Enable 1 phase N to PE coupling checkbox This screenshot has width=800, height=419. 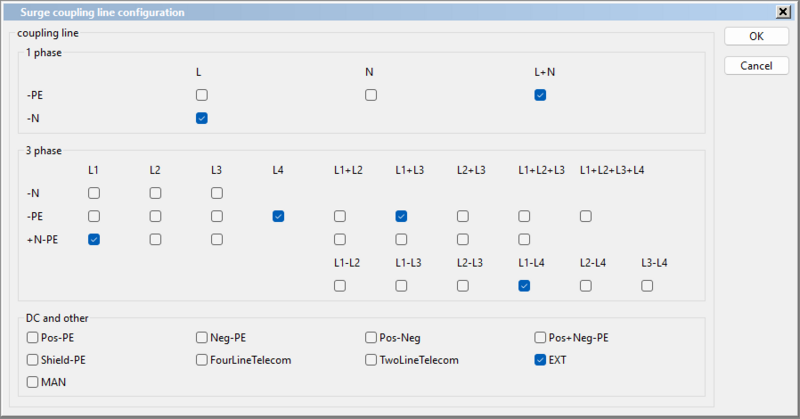371,95
